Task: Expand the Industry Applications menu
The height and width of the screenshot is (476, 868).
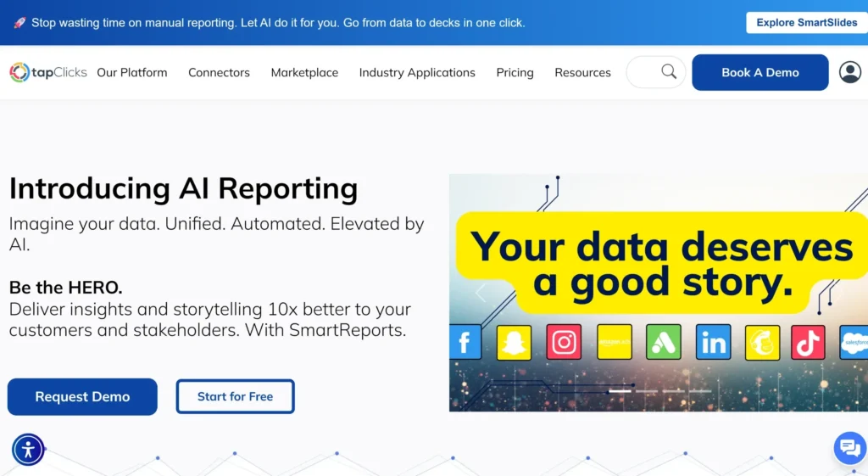Action: click(x=417, y=73)
